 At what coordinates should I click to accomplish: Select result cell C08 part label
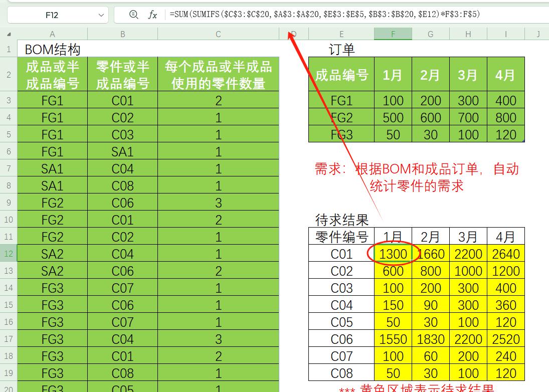pyautogui.click(x=341, y=373)
